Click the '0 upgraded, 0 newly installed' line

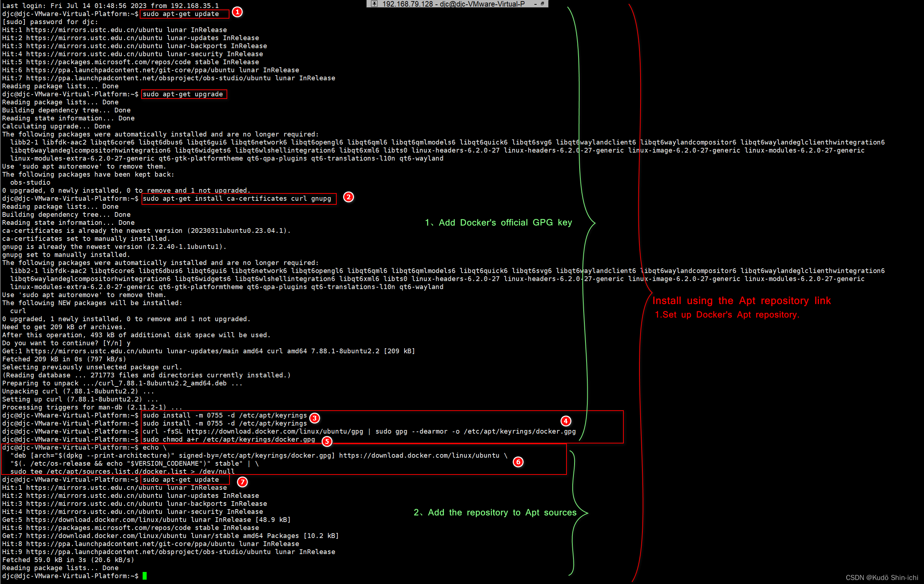pos(126,191)
